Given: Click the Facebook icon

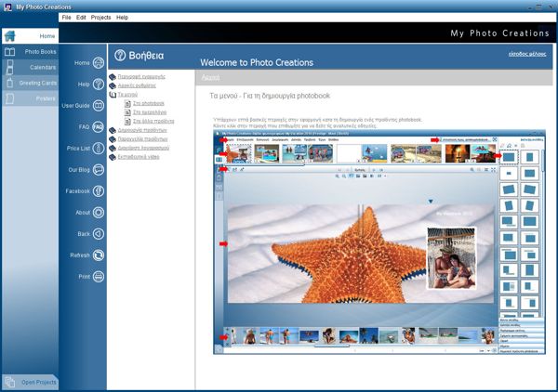Looking at the screenshot, I should tap(99, 190).
